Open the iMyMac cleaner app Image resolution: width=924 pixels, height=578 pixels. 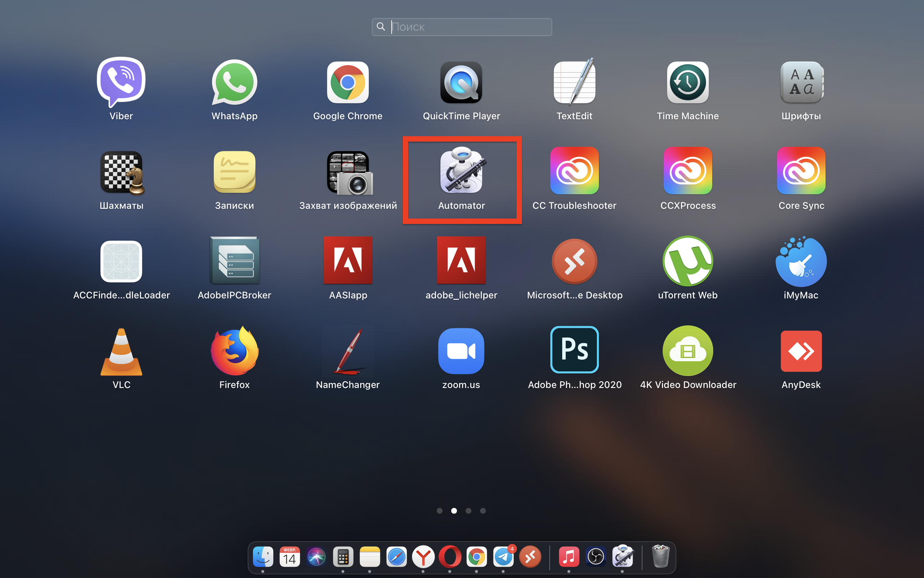(801, 261)
